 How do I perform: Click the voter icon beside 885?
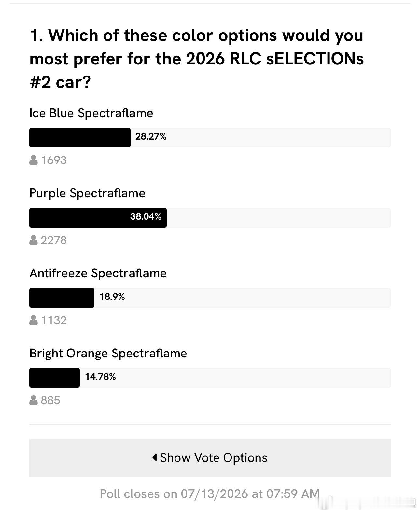click(34, 400)
